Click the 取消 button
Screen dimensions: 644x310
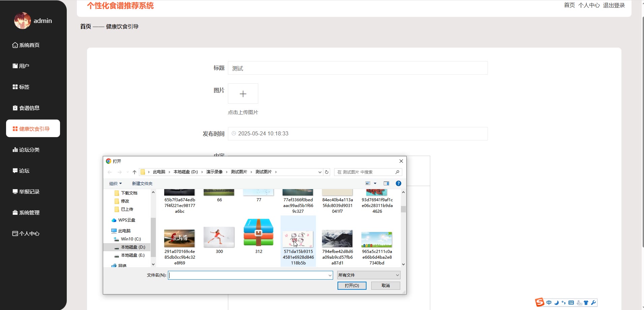[385, 286]
